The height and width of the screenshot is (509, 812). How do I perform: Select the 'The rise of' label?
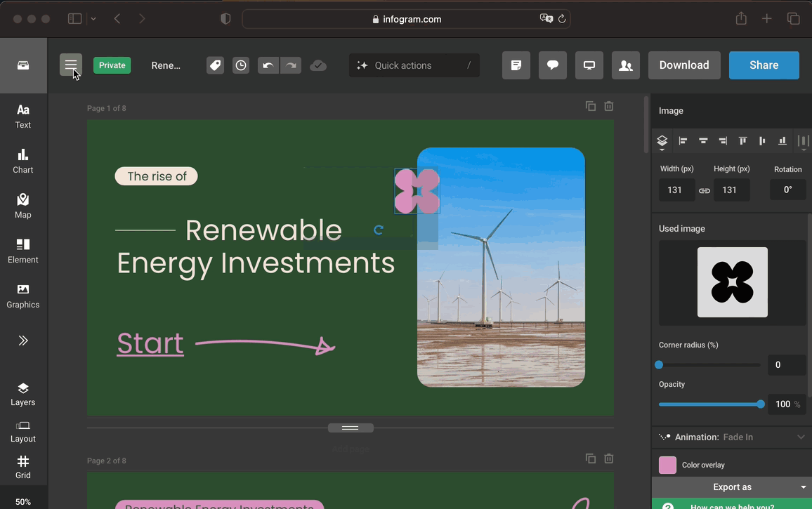click(157, 176)
